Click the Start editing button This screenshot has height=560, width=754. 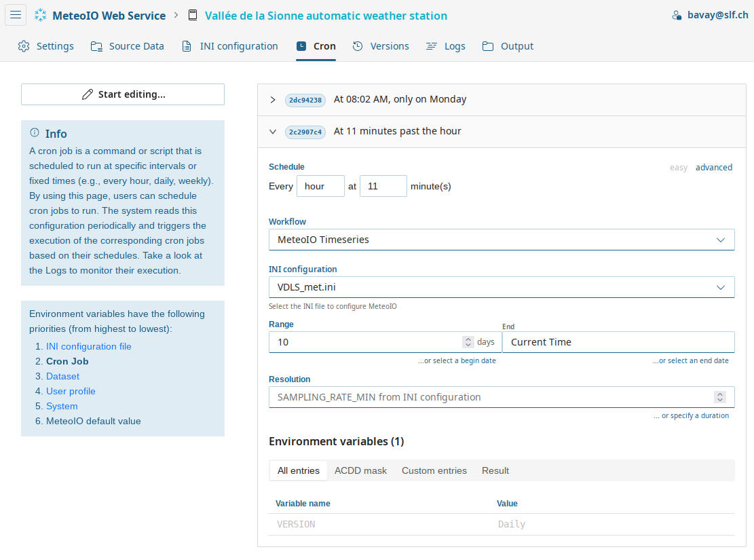123,94
